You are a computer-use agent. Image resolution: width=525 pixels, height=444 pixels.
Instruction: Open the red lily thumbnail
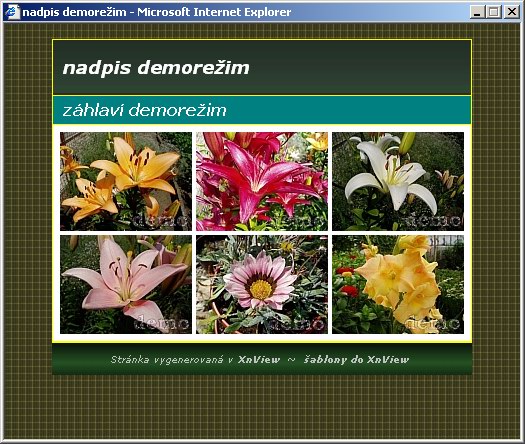[x=262, y=181]
